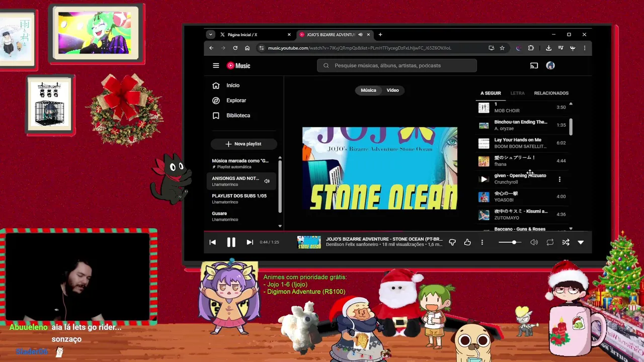Click the Cast to device icon
644x362 pixels.
tap(534, 65)
